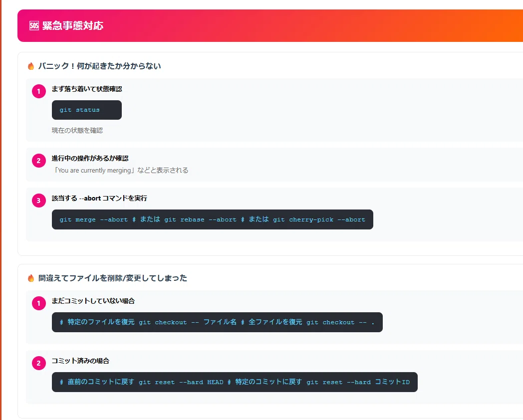Click step title 進行中の操作があるか確認

pyautogui.click(x=90, y=158)
